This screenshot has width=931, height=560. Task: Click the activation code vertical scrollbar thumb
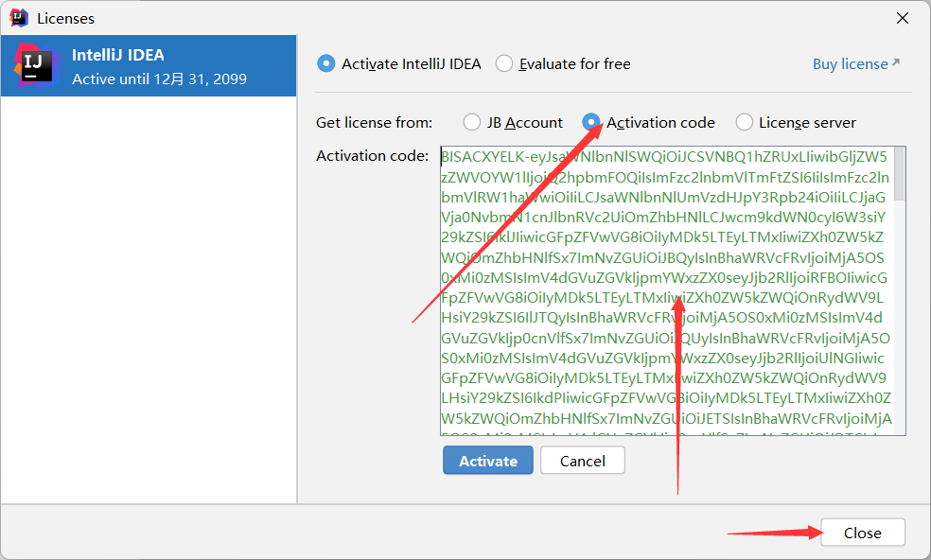(x=899, y=174)
